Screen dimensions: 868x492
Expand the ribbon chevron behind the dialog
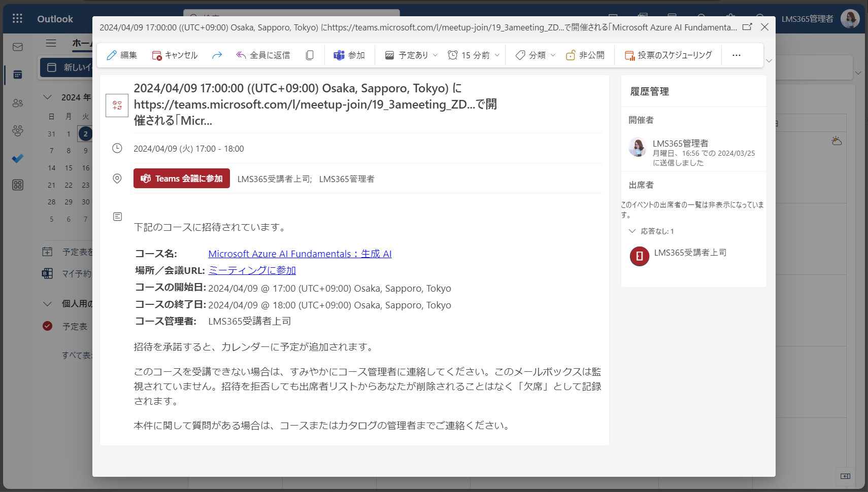(858, 73)
